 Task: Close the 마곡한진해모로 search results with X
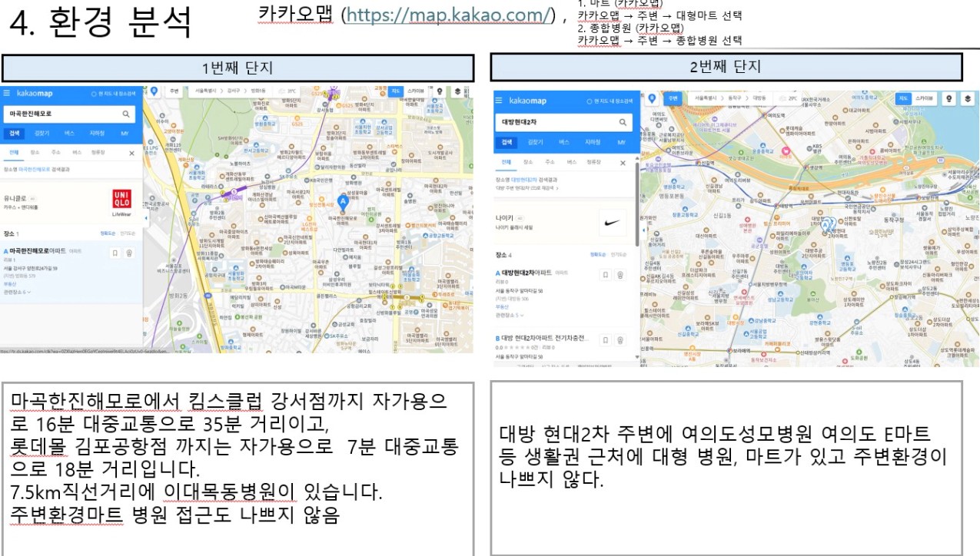[x=131, y=153]
